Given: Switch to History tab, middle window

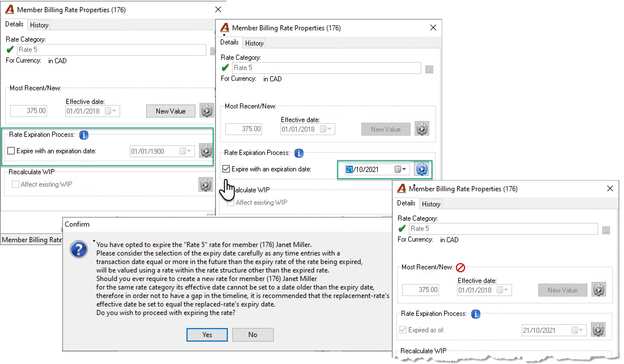Looking at the screenshot, I should (254, 43).
